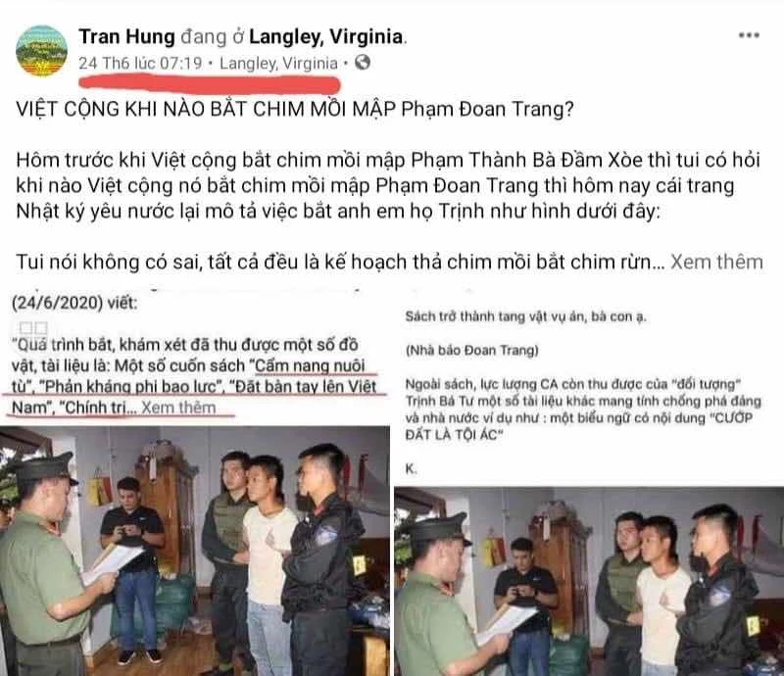Open the bold Langley, Virginia location link
This screenshot has height=676, width=784.
[x=326, y=36]
